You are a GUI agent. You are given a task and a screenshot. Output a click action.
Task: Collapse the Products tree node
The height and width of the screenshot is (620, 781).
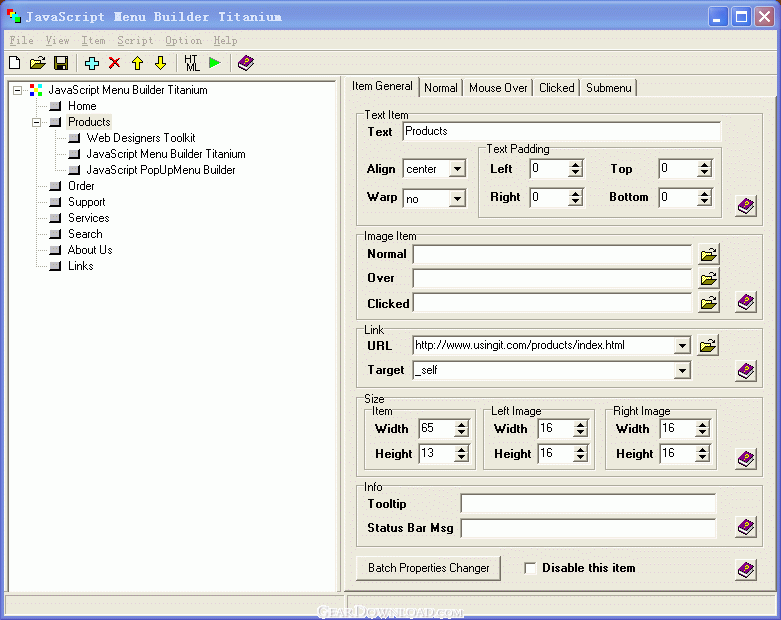[x=36, y=122]
